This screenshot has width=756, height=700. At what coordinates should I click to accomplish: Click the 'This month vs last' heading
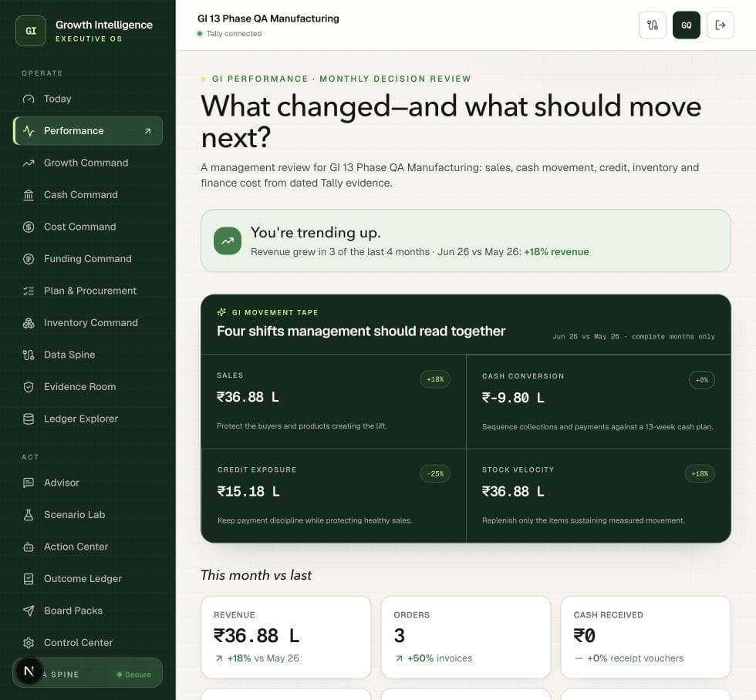(256, 575)
